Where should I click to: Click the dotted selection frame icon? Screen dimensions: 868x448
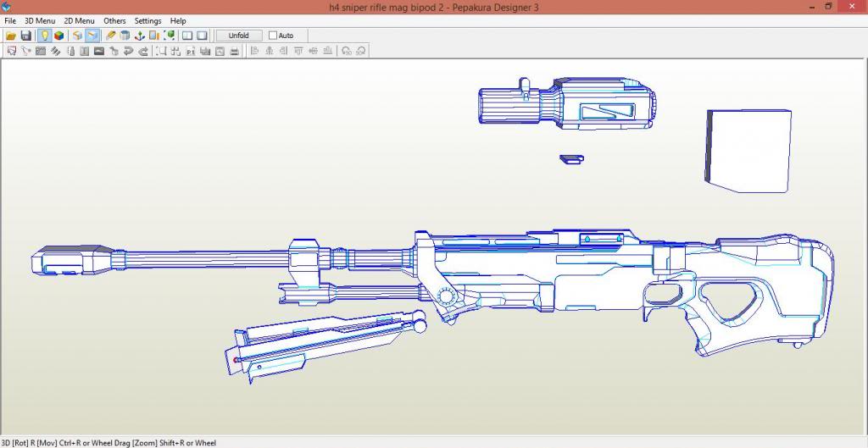(161, 52)
